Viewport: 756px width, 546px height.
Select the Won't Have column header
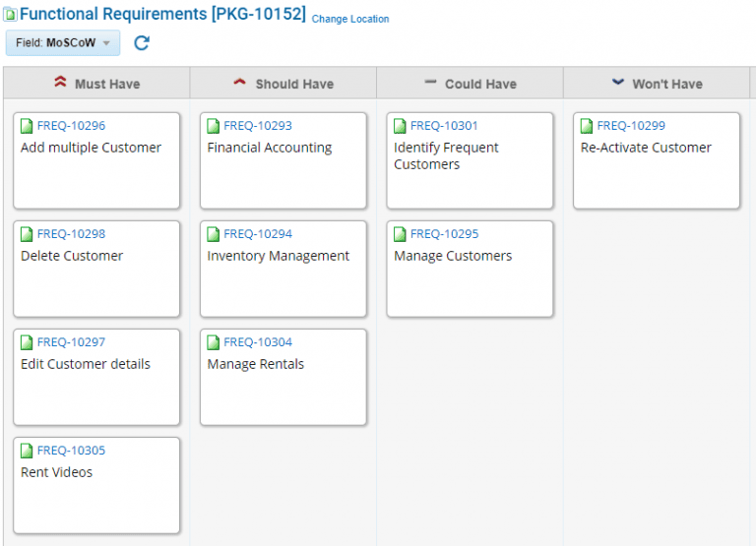click(x=657, y=84)
